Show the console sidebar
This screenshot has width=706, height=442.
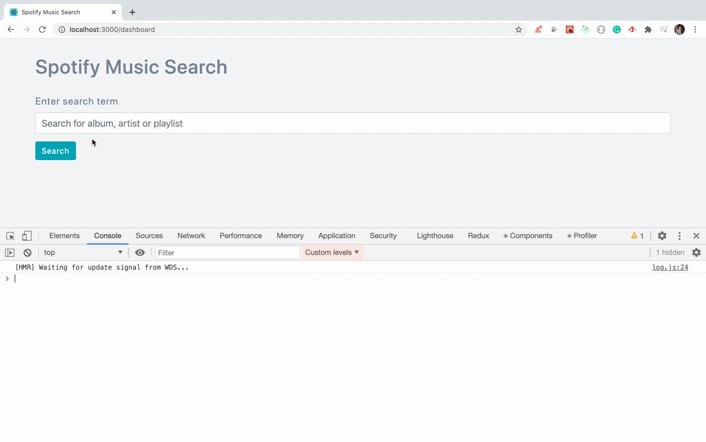pos(10,253)
